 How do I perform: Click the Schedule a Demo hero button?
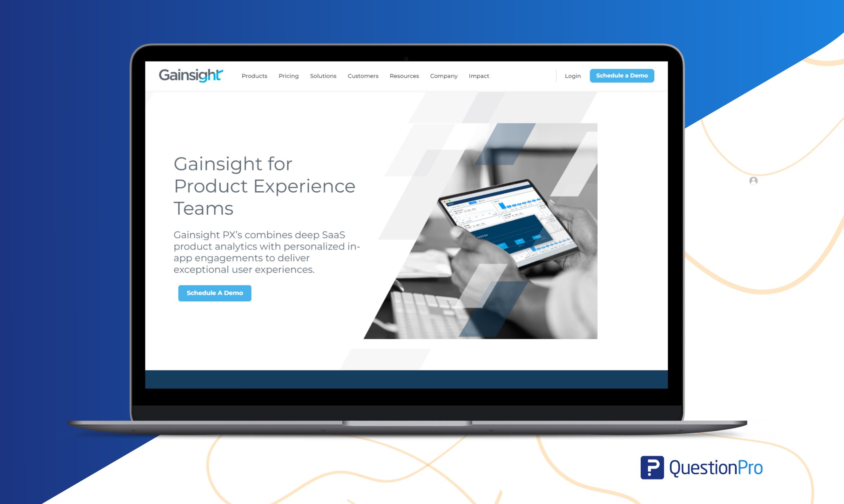tap(214, 292)
